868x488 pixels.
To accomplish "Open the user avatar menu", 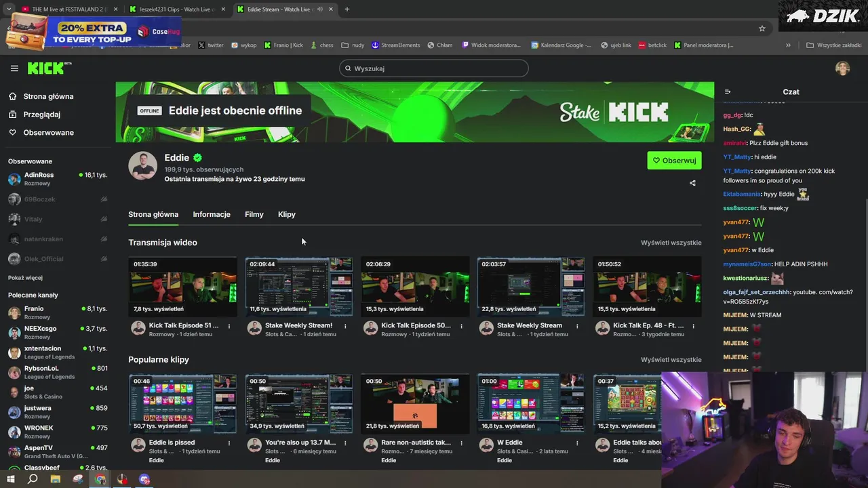I will (842, 68).
